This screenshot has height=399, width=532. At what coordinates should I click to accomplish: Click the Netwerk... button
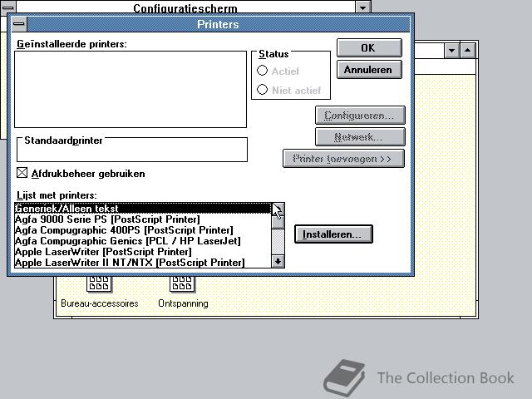[x=360, y=137]
